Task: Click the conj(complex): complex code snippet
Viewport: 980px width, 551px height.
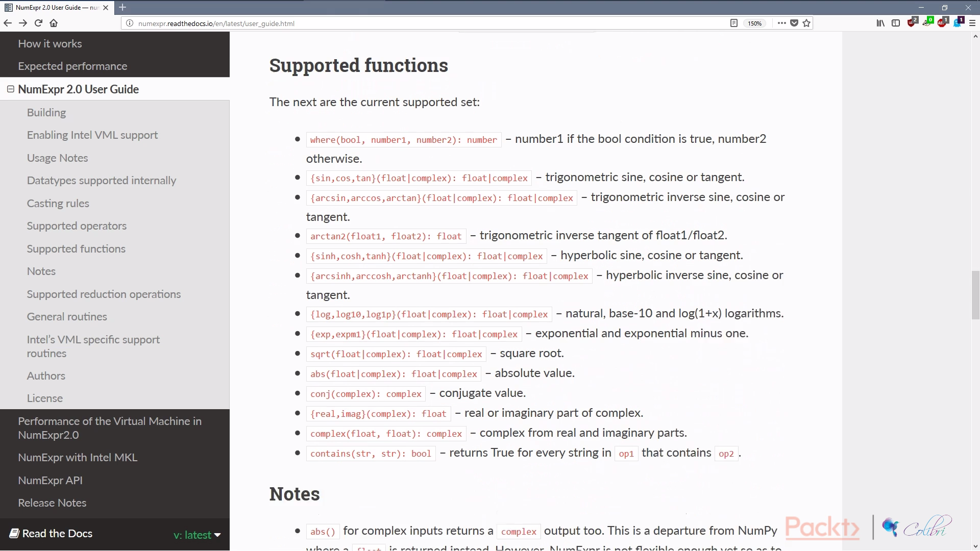Action: pyautogui.click(x=366, y=394)
